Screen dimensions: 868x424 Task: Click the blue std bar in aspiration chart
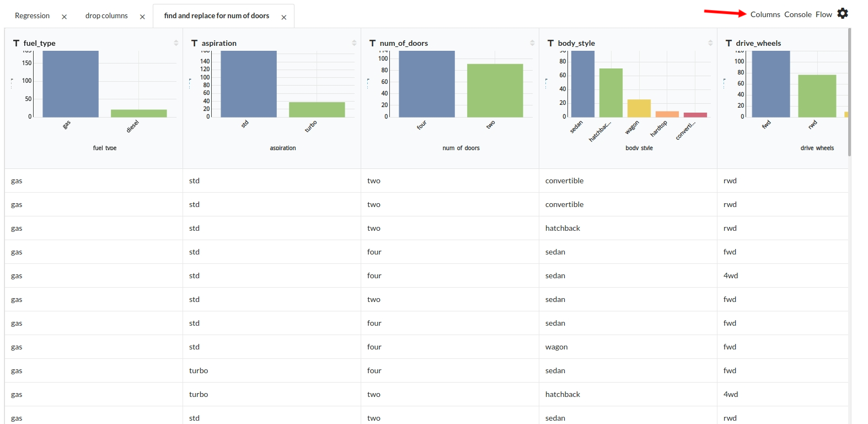249,84
